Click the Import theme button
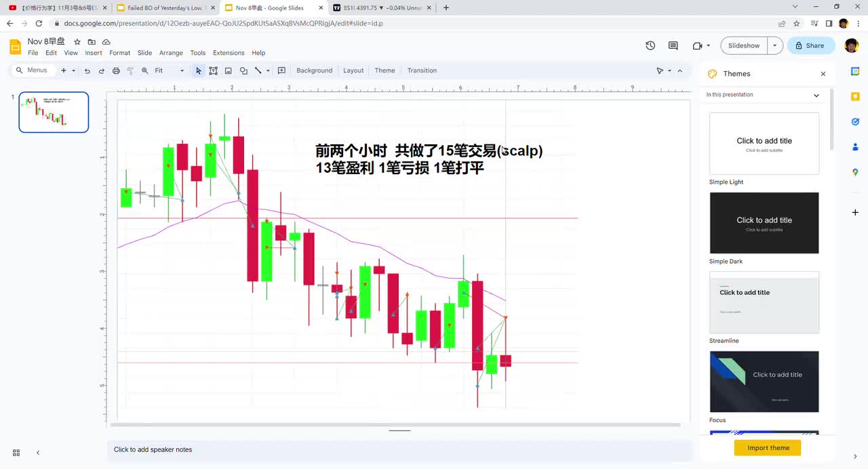 point(768,448)
